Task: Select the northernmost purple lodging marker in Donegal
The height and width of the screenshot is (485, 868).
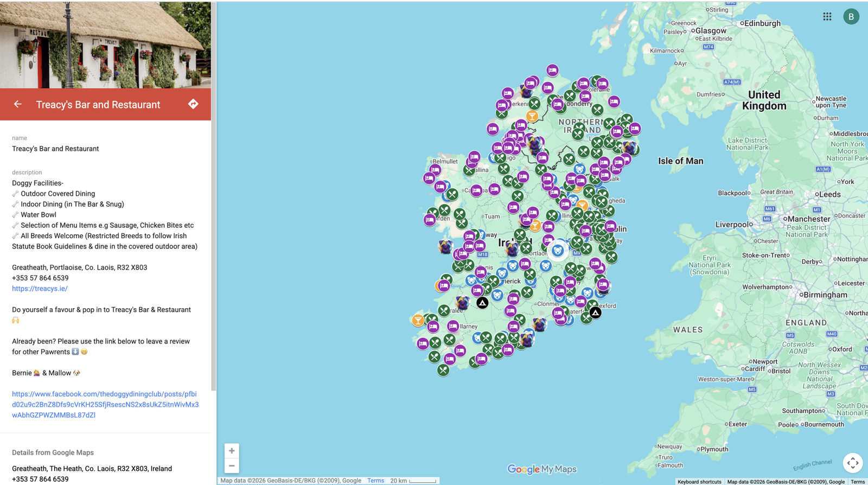Action: (552, 70)
